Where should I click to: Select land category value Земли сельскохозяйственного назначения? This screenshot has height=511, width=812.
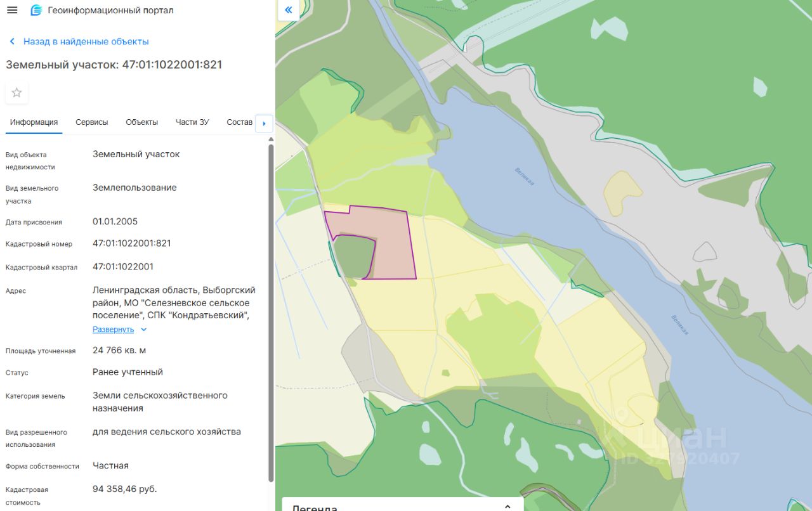pyautogui.click(x=160, y=402)
